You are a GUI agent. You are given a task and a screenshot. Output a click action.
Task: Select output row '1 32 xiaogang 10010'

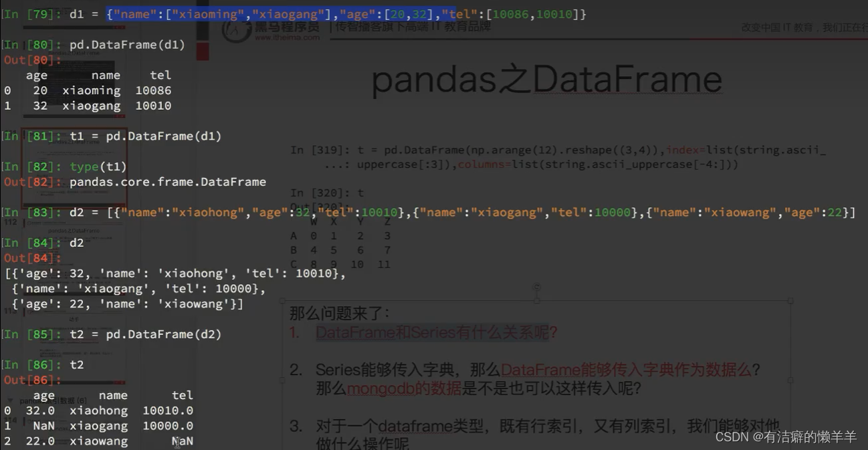pyautogui.click(x=87, y=106)
